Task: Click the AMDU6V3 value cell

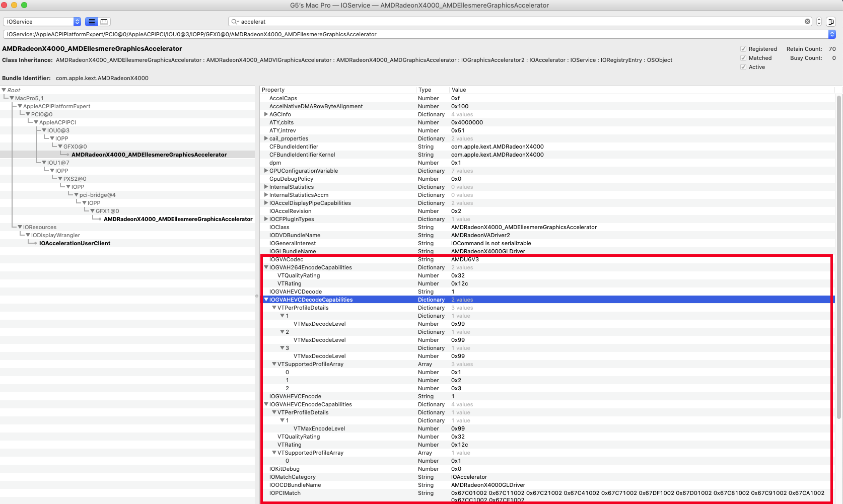Action: point(465,259)
